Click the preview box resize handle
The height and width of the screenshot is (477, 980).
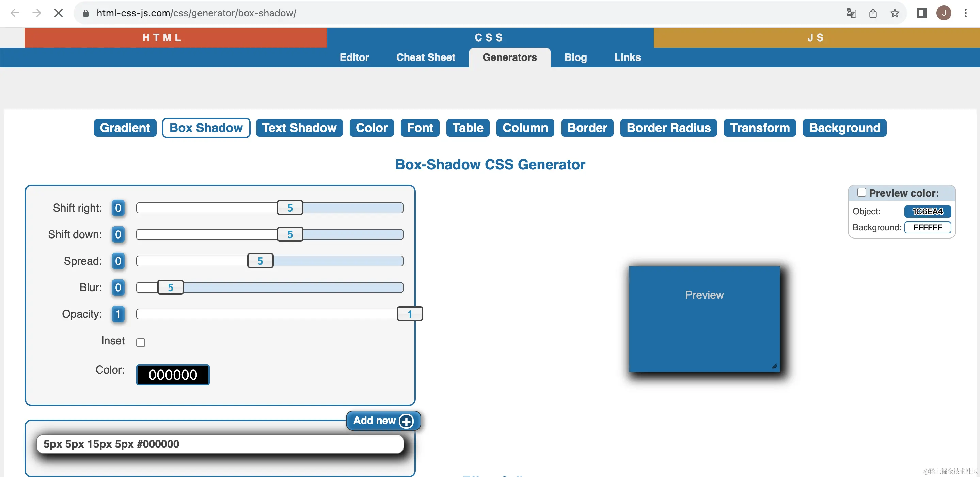(774, 366)
